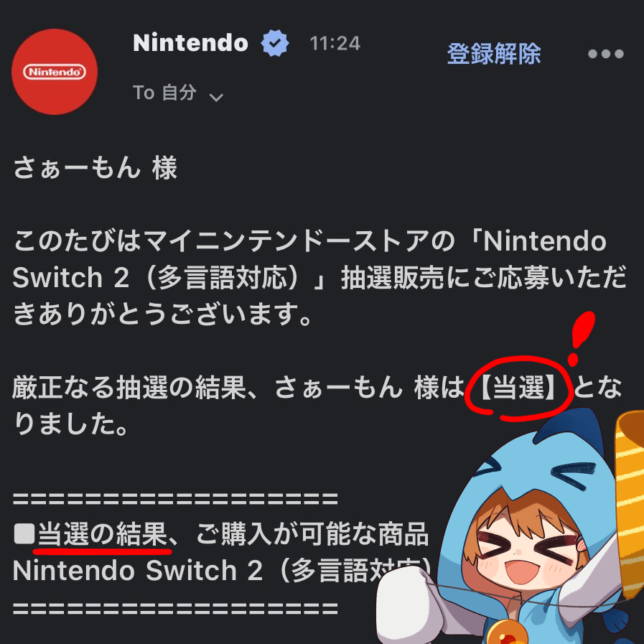
Task: Click the Nintendo Switch 2 product line
Action: 222,571
